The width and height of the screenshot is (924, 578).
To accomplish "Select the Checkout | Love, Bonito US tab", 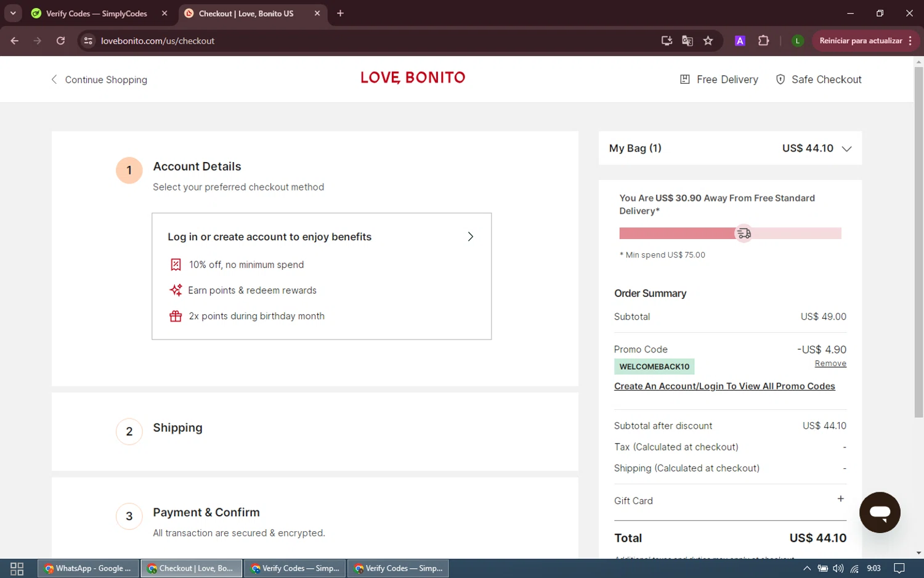I will (x=246, y=13).
